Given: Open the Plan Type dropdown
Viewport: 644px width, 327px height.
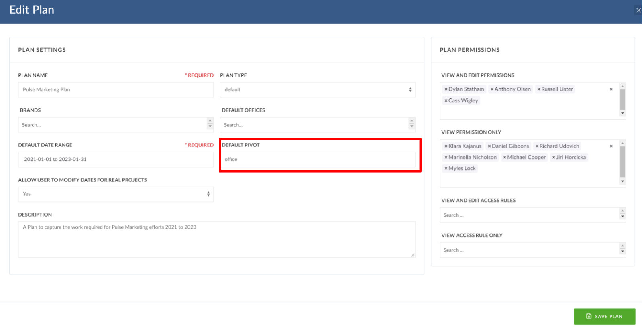Looking at the screenshot, I should [x=317, y=90].
